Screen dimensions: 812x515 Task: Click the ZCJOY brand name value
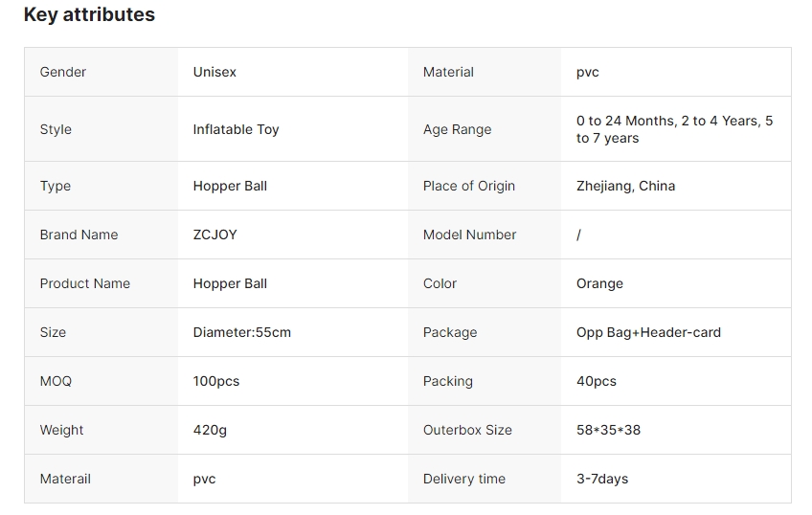coord(214,235)
